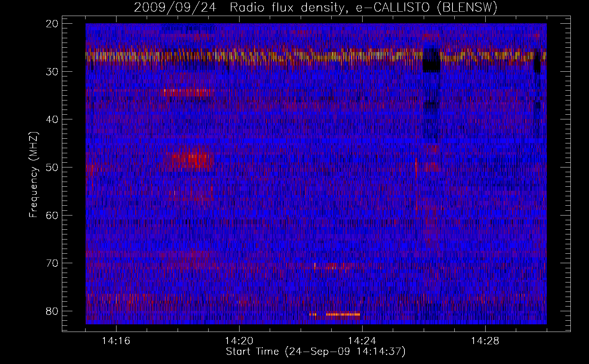Click the 'Frequency (MHZ)' axis label

coord(33,175)
